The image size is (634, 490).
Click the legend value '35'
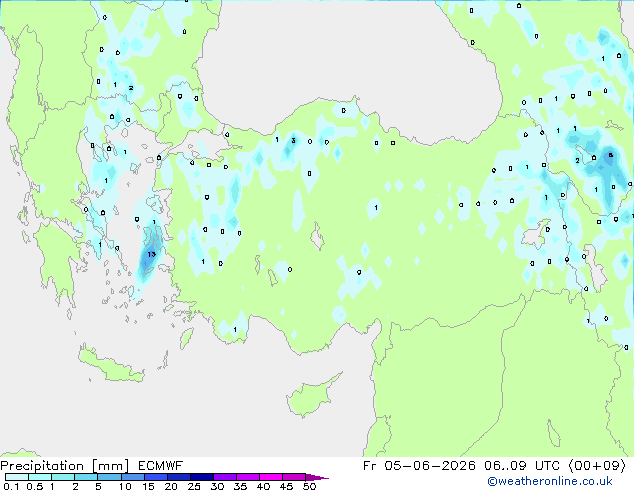point(240,486)
